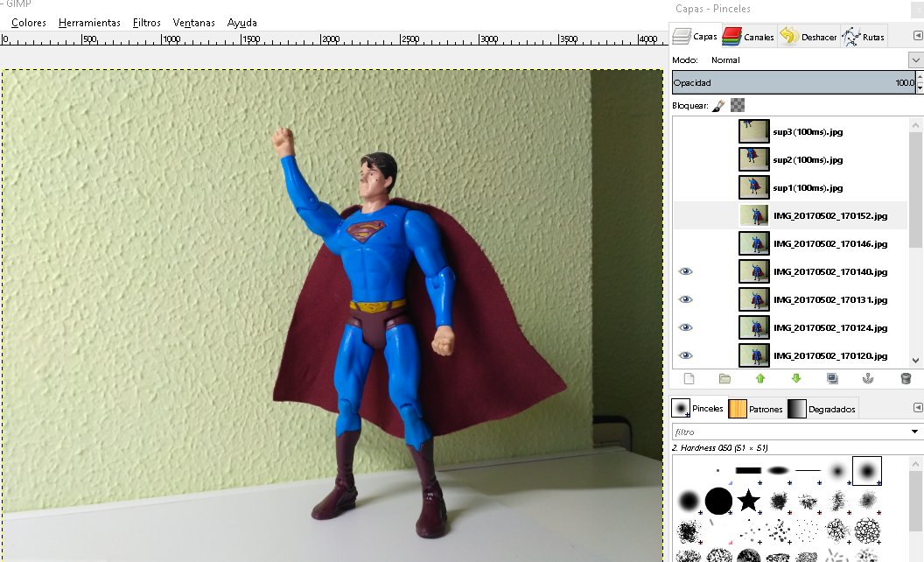This screenshot has height=562, width=924.
Task: Select the black rectangular block brush
Action: (748, 471)
